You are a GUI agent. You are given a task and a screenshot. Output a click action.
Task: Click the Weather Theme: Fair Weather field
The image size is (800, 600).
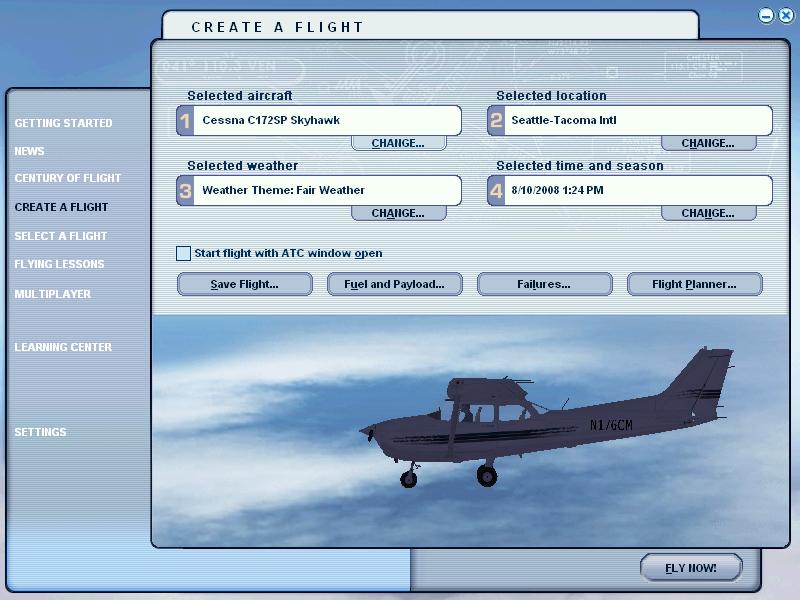point(328,191)
